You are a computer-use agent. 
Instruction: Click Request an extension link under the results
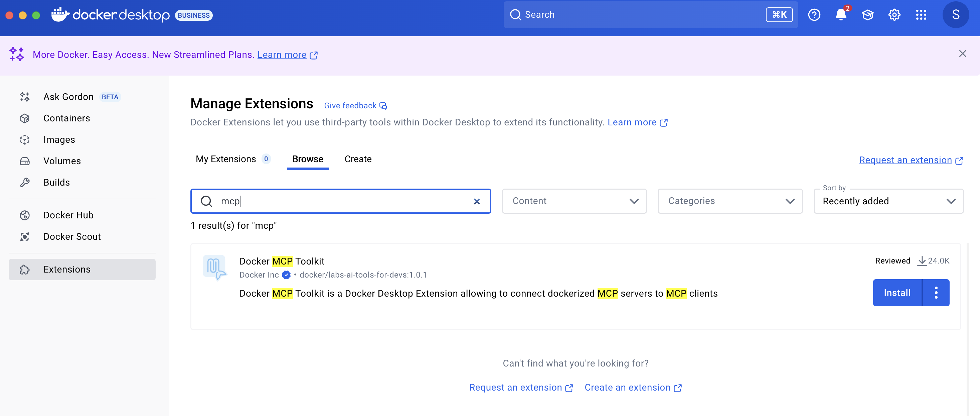521,388
